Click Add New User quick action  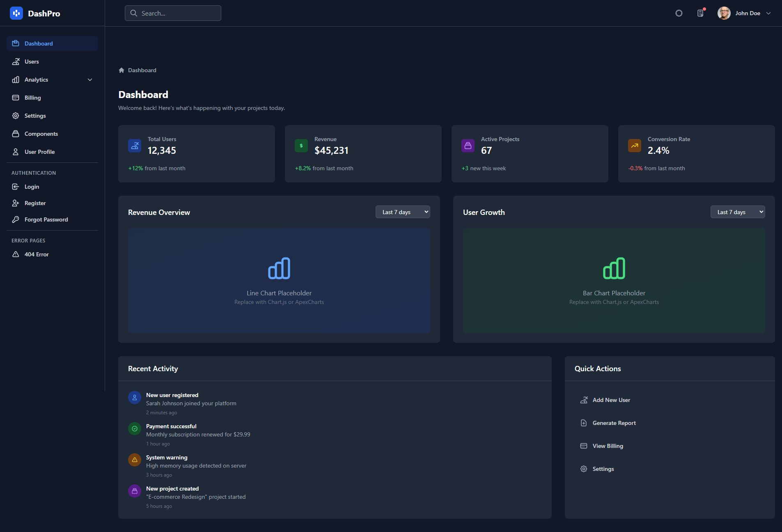pos(611,400)
